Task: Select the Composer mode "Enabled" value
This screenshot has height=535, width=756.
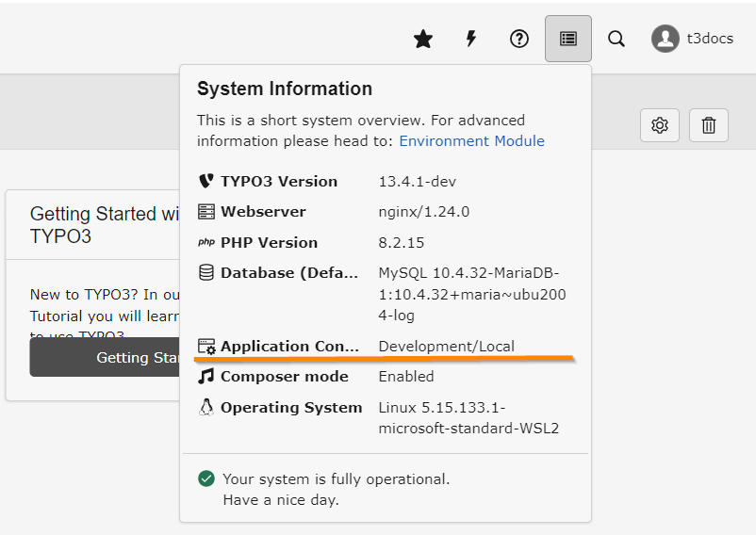Action: [406, 377]
